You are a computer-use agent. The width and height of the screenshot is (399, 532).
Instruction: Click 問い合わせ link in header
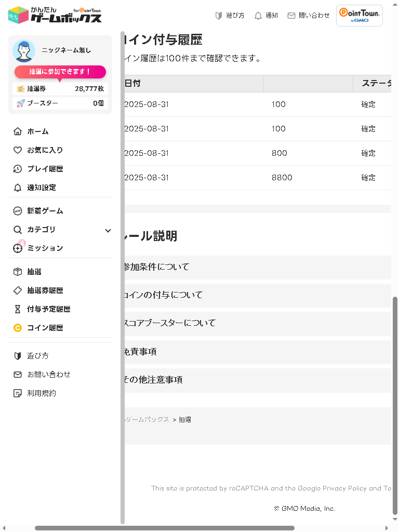pos(309,16)
